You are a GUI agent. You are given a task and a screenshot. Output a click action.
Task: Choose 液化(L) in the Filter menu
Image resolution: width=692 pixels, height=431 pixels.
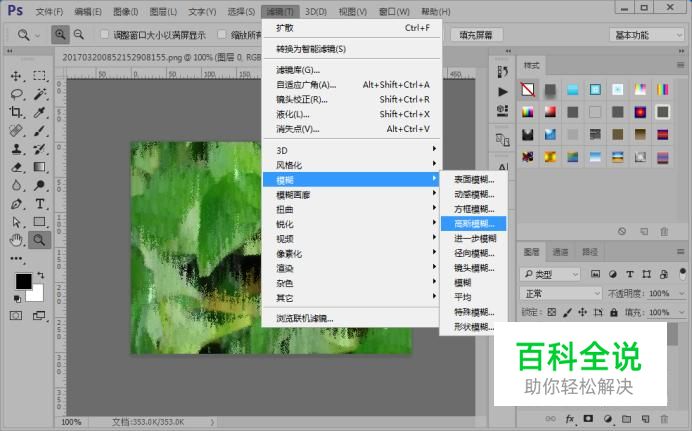[x=351, y=114]
